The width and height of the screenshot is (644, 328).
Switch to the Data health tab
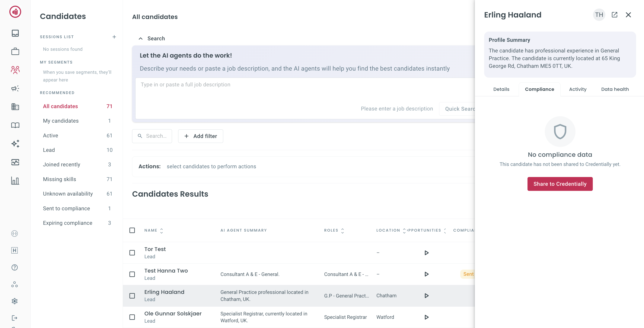[x=615, y=89]
